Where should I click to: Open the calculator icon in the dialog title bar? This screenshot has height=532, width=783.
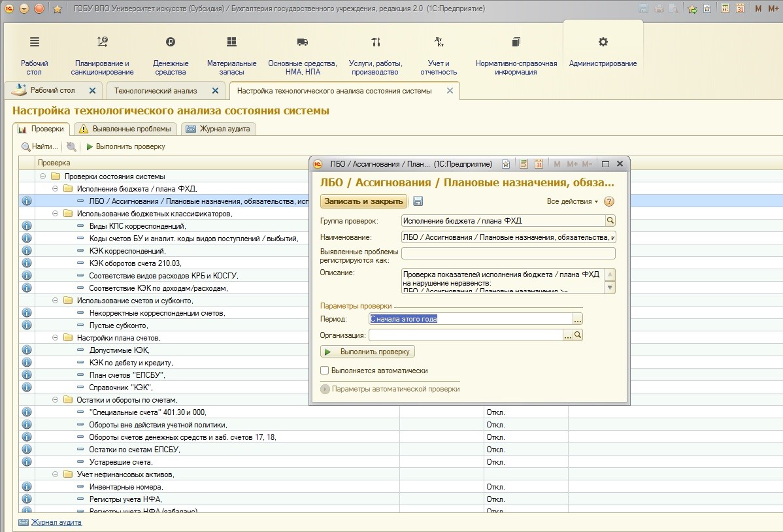click(524, 164)
